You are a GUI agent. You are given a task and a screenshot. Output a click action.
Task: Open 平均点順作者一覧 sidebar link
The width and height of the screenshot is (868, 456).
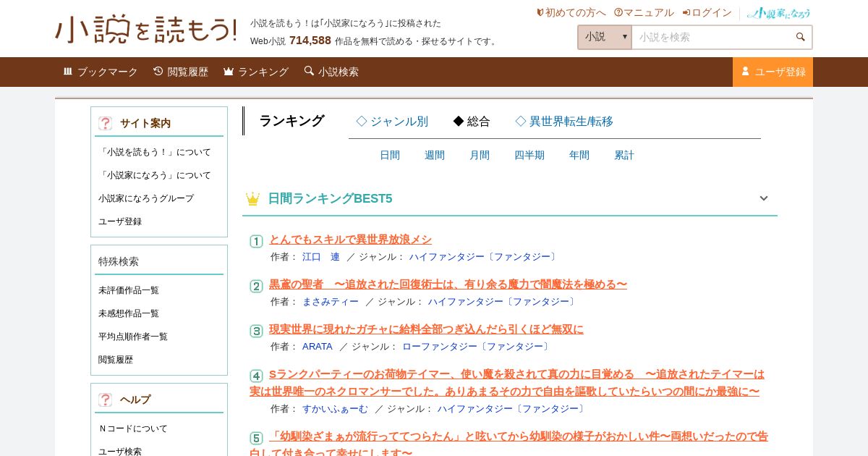click(133, 337)
